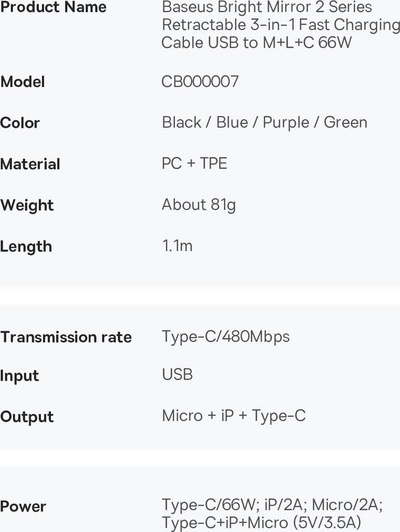Click the 1.1m length value
The image size is (400, 532).
point(177,246)
